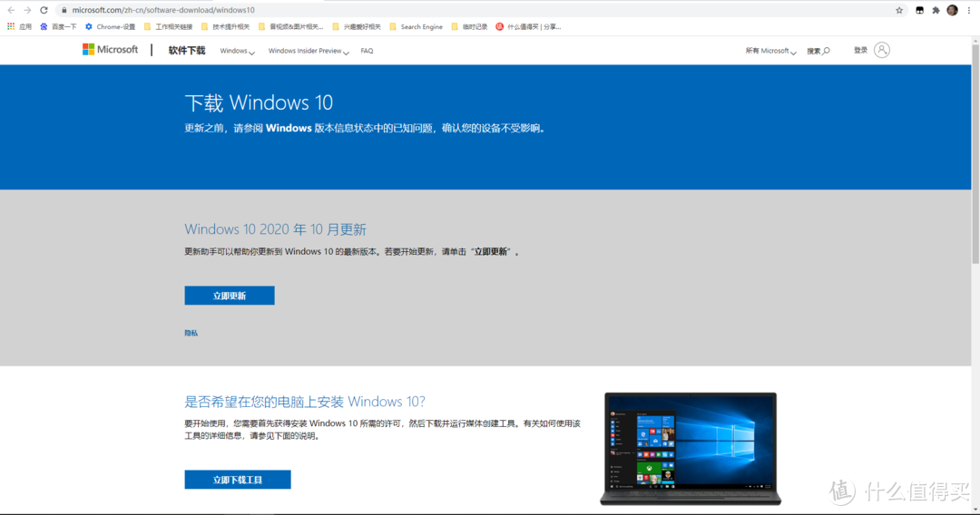Expand the 所有 Microsoft dropdown
This screenshot has height=515, width=980.
[770, 51]
